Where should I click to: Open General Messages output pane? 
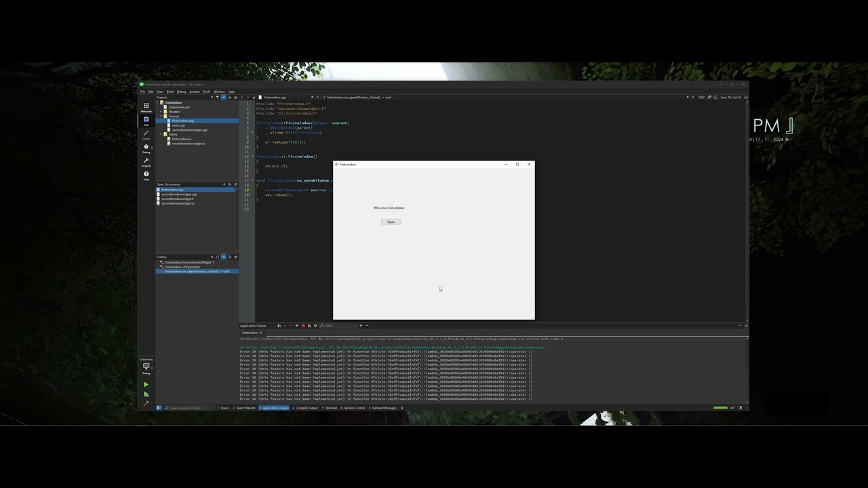[382, 408]
